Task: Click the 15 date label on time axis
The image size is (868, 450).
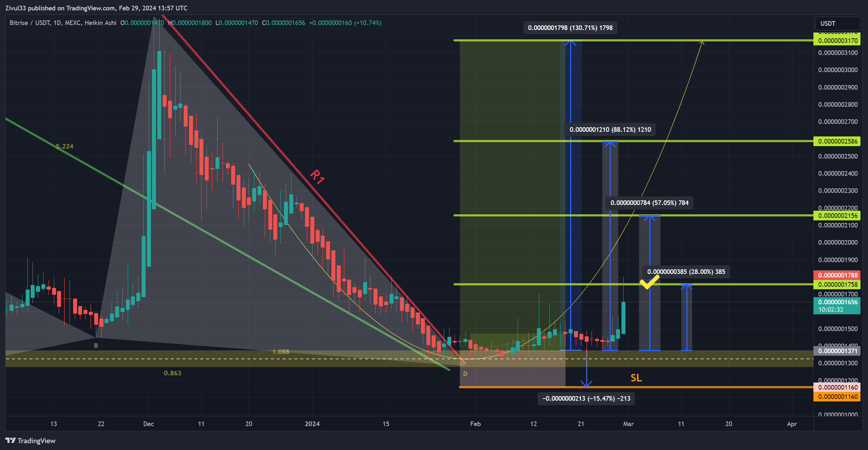Action: coord(386,424)
